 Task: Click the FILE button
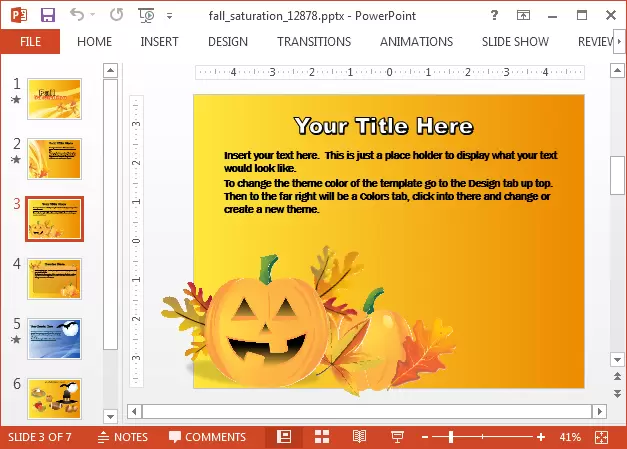[x=30, y=42]
